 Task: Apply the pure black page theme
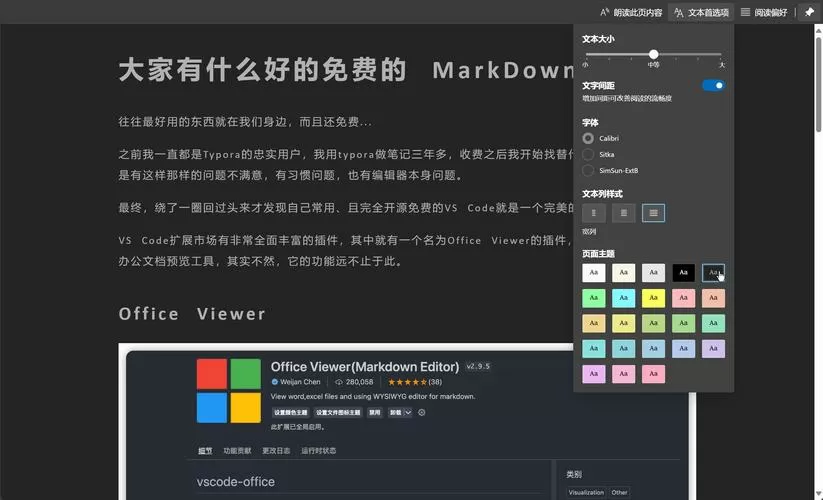tap(683, 273)
